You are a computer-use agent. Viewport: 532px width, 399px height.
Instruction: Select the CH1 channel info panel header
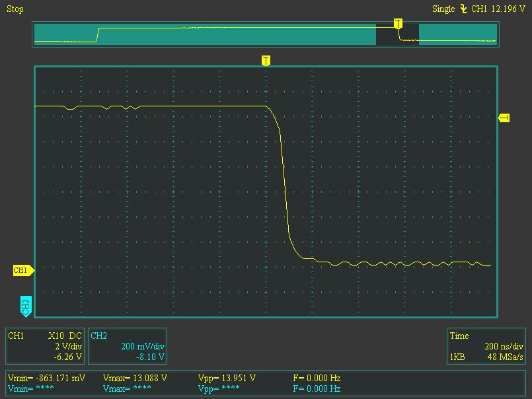16,336
